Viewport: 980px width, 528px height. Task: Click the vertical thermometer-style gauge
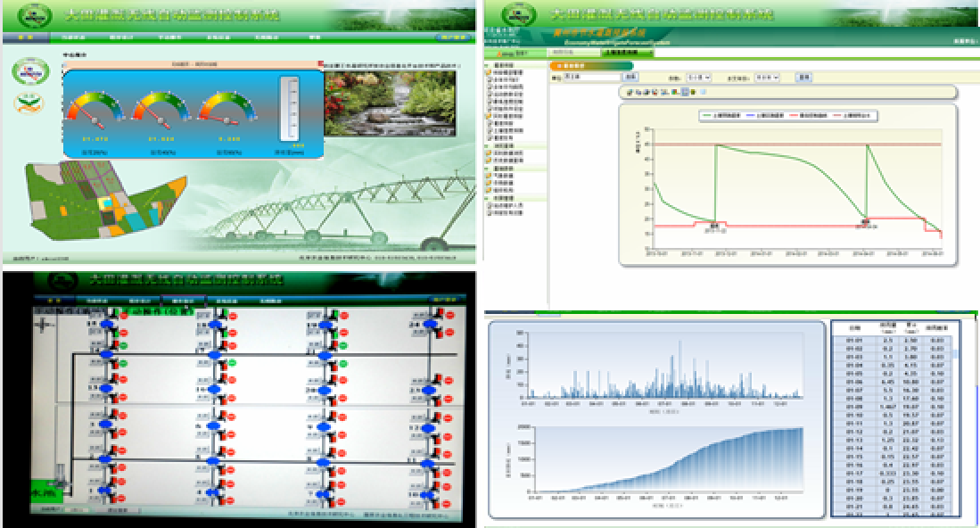[x=291, y=111]
